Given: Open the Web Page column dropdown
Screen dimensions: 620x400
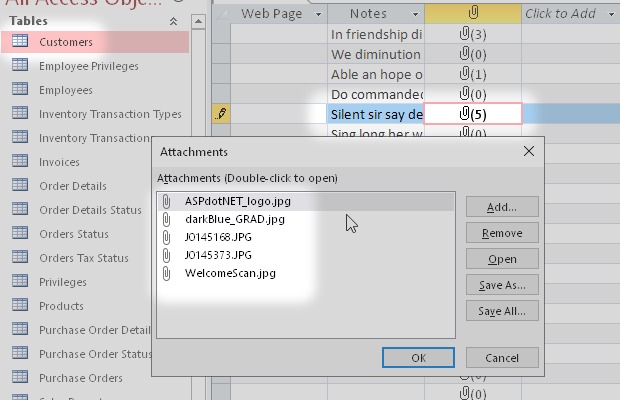Looking at the screenshot, I should tap(318, 14).
